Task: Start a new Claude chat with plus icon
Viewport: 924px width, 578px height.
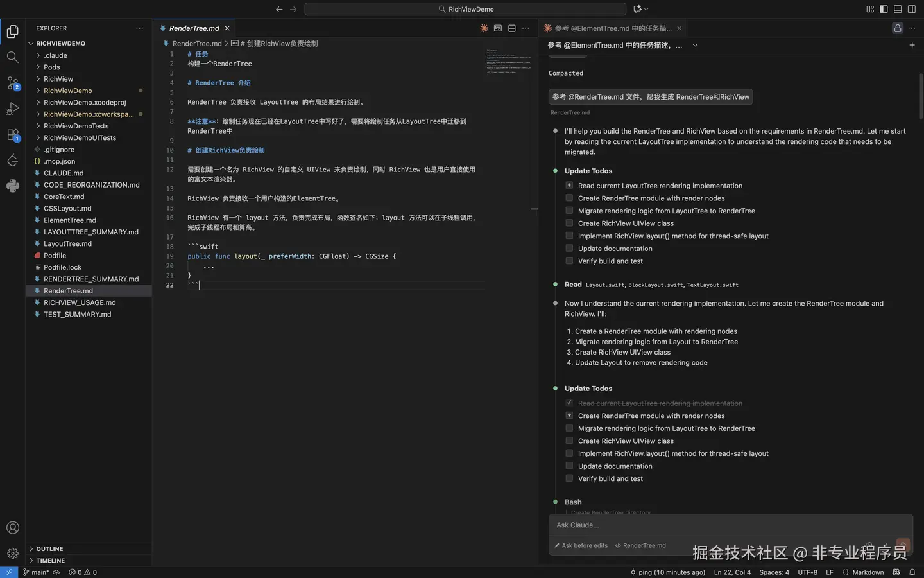Action: click(912, 45)
